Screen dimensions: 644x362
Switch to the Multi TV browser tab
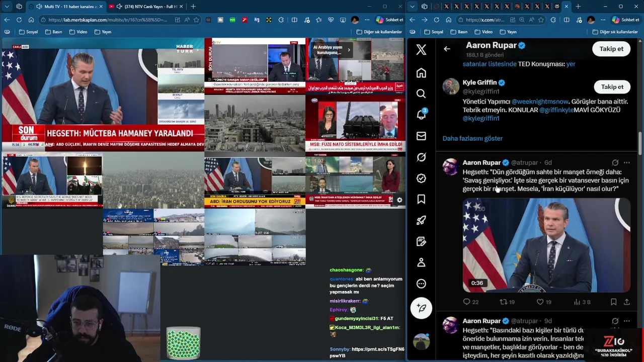click(x=65, y=7)
